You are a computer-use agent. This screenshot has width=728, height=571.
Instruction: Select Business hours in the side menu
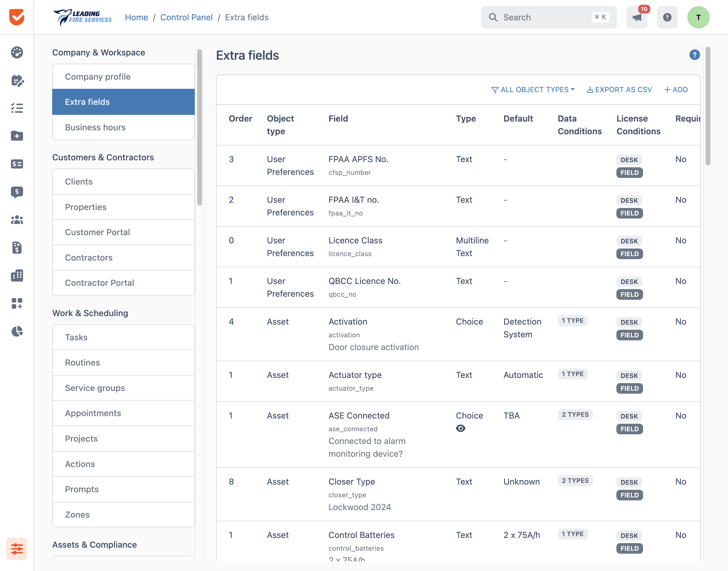tap(123, 127)
